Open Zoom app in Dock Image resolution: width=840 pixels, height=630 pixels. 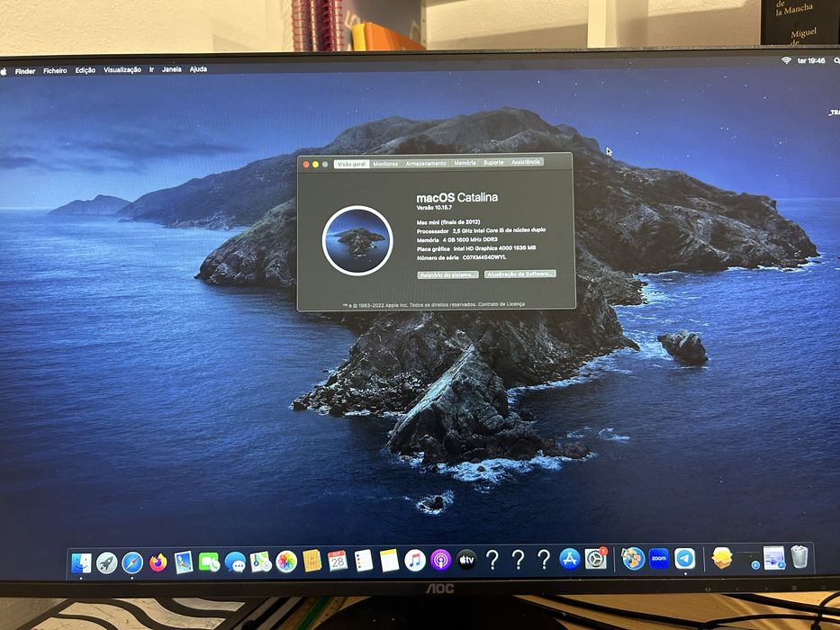point(659,558)
